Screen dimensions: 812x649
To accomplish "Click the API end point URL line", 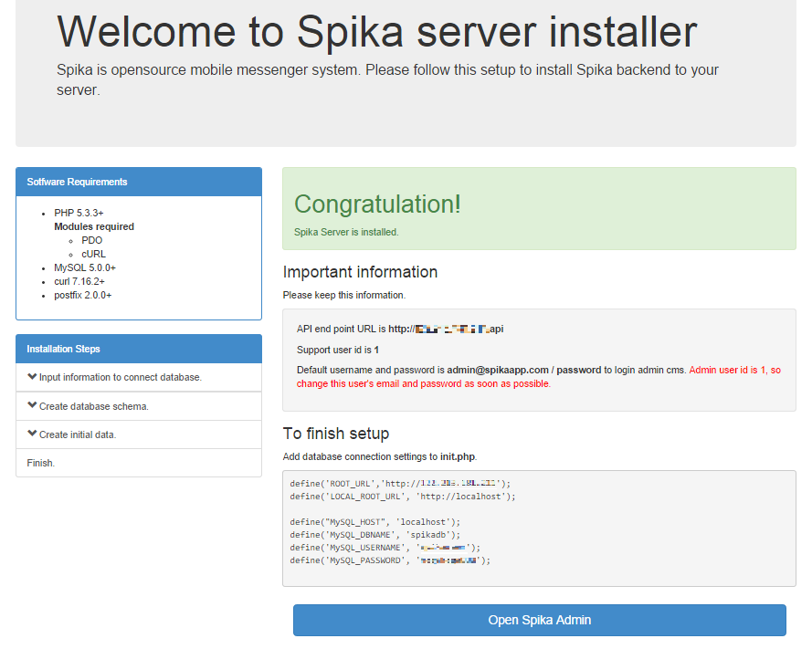I will coord(400,329).
